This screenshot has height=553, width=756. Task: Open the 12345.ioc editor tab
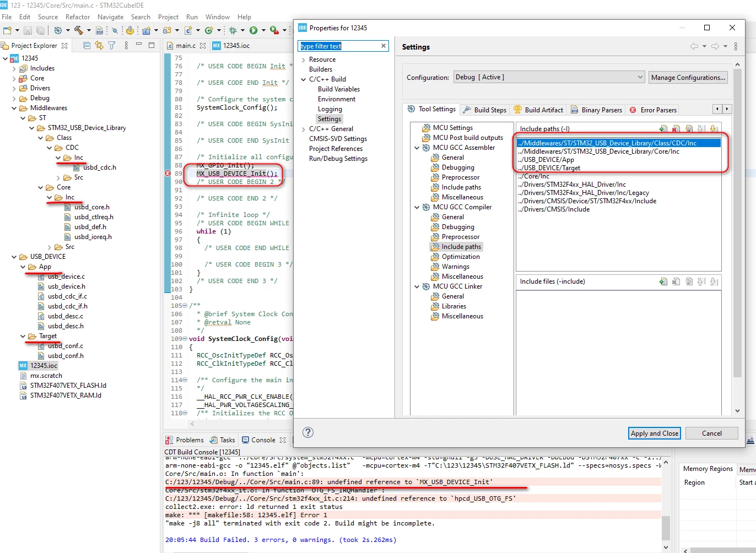point(231,46)
